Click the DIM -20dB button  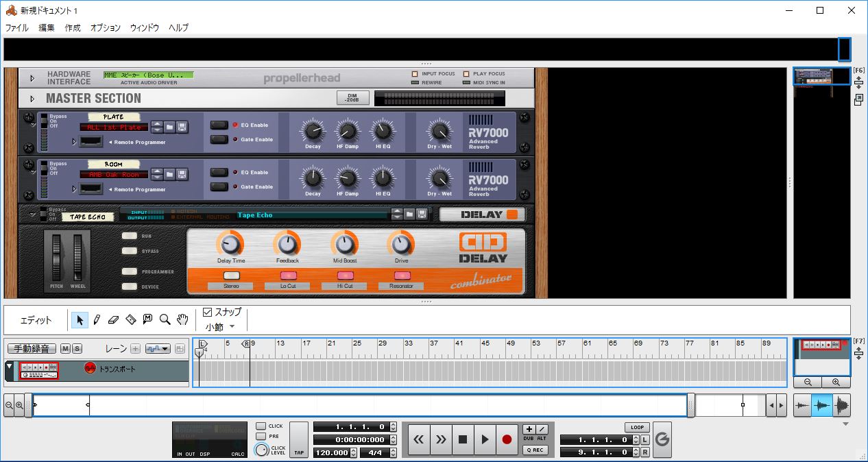353,98
